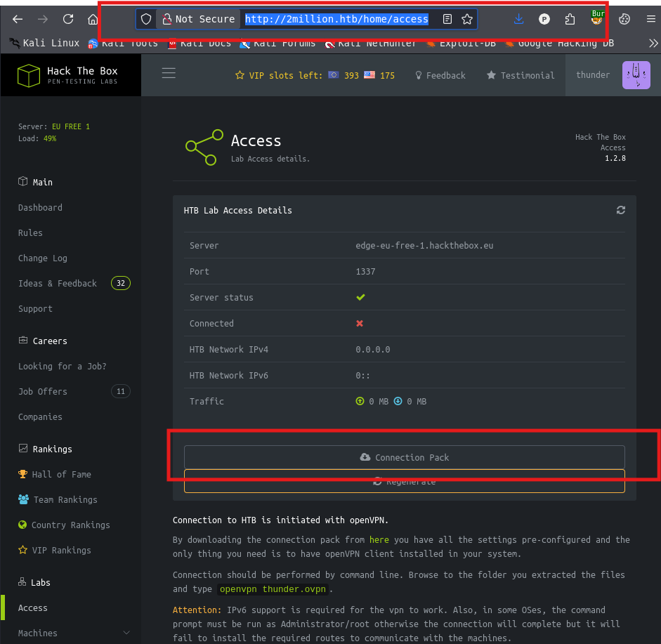
Task: Expand the Machines submenu chevron
Action: (x=126, y=633)
